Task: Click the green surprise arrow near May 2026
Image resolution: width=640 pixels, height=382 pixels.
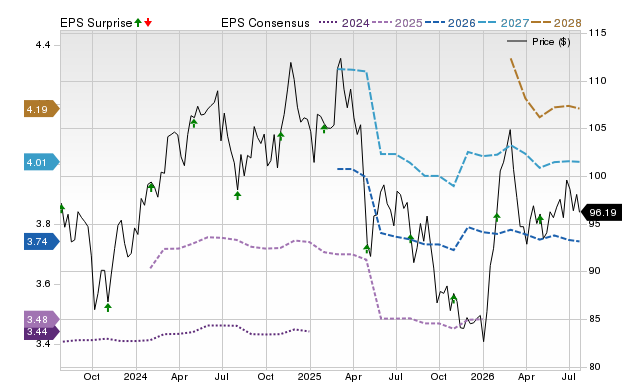Action: 540,219
